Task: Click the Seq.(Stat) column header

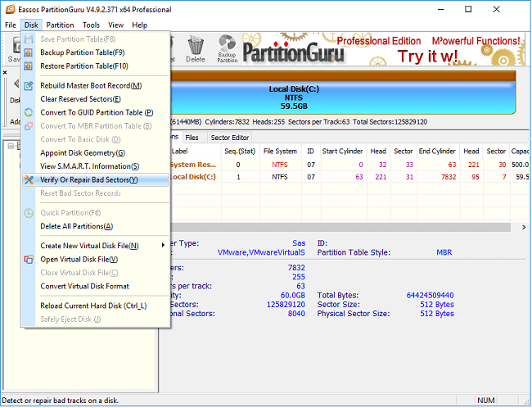Action: (x=240, y=152)
